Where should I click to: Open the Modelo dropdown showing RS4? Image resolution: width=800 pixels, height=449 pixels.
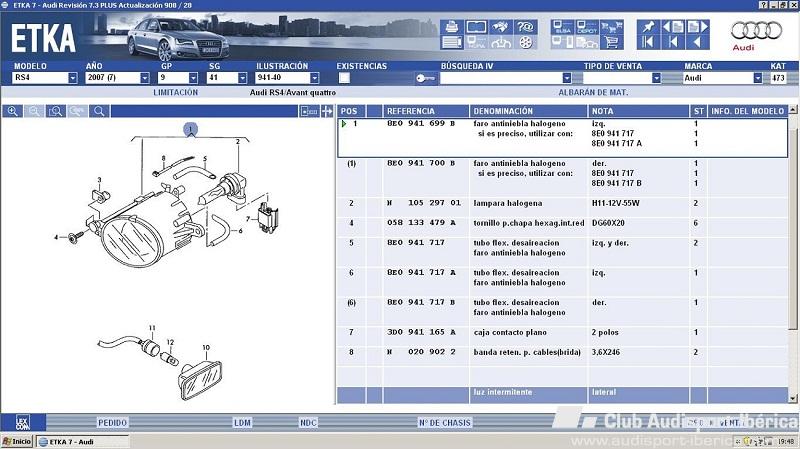45,78
